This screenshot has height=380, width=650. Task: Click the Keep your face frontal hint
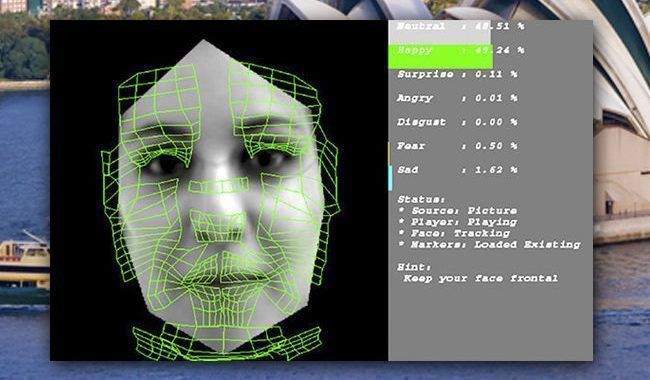point(481,278)
